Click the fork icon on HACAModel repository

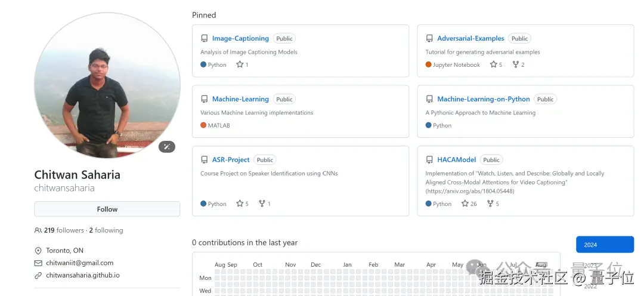490,203
